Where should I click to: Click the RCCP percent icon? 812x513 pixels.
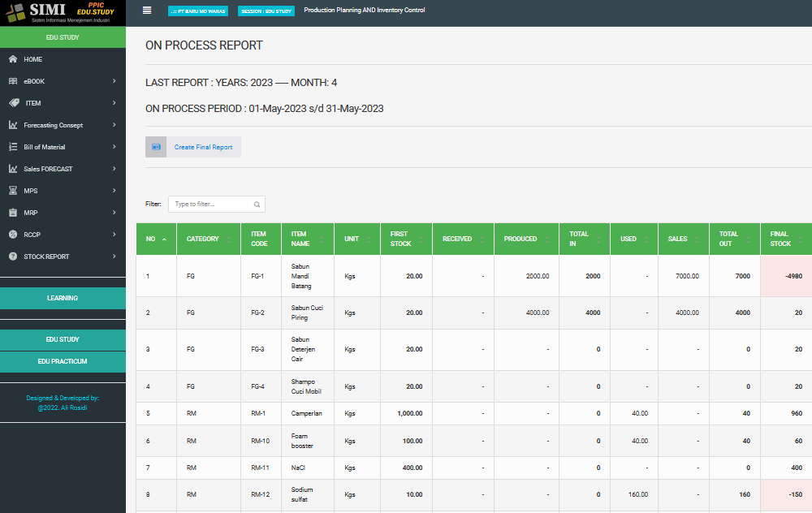(x=13, y=235)
